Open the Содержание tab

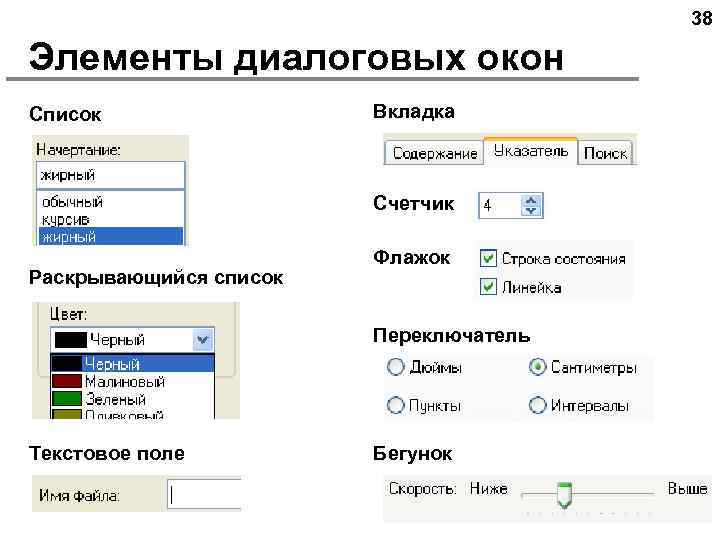(x=434, y=153)
